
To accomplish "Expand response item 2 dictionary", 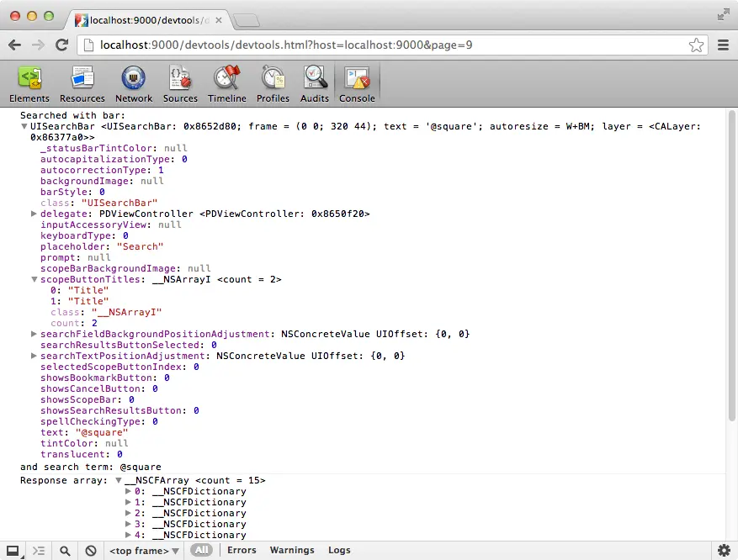I will pyautogui.click(x=128, y=513).
